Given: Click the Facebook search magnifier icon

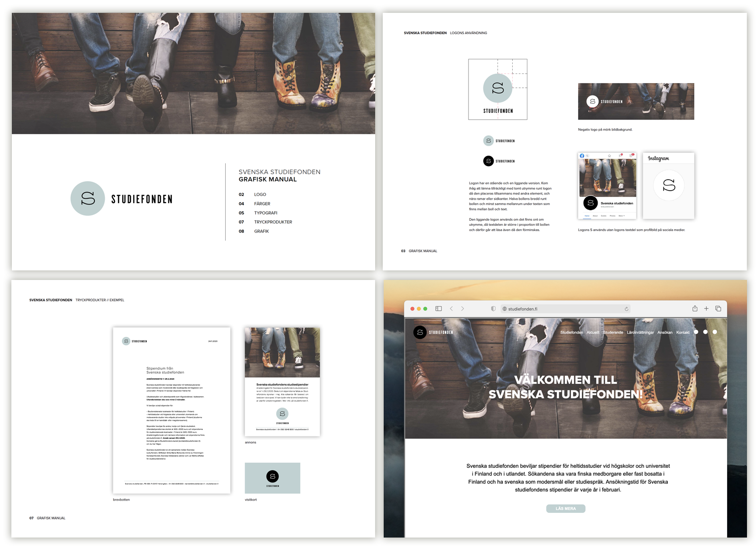Looking at the screenshot, I should point(587,156).
